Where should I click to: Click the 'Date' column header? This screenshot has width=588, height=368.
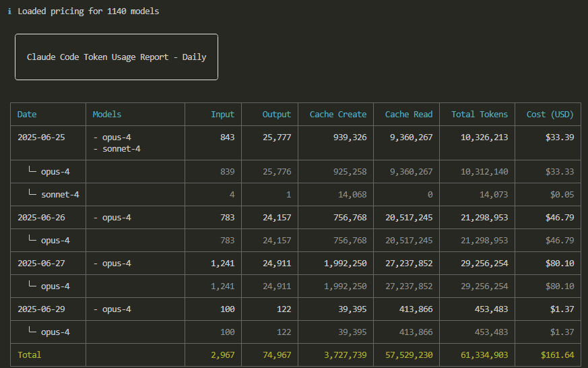click(x=27, y=115)
